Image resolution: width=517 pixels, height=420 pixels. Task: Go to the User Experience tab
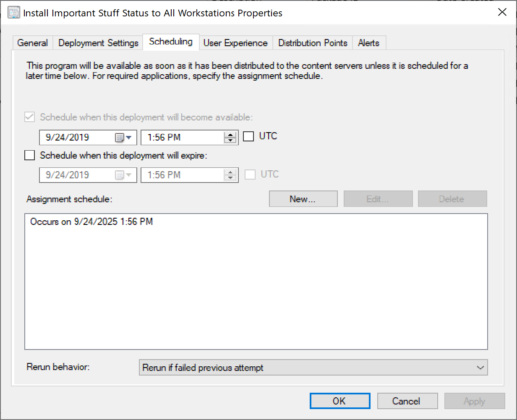click(x=235, y=43)
